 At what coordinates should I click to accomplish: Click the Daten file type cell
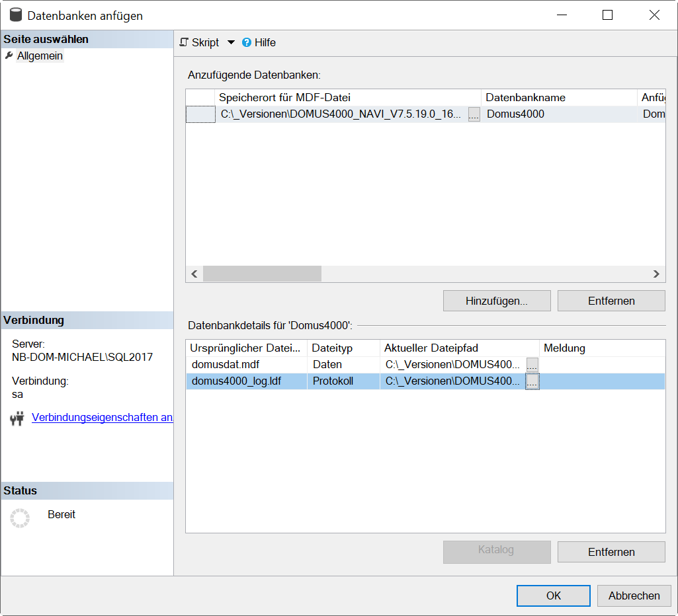click(343, 365)
